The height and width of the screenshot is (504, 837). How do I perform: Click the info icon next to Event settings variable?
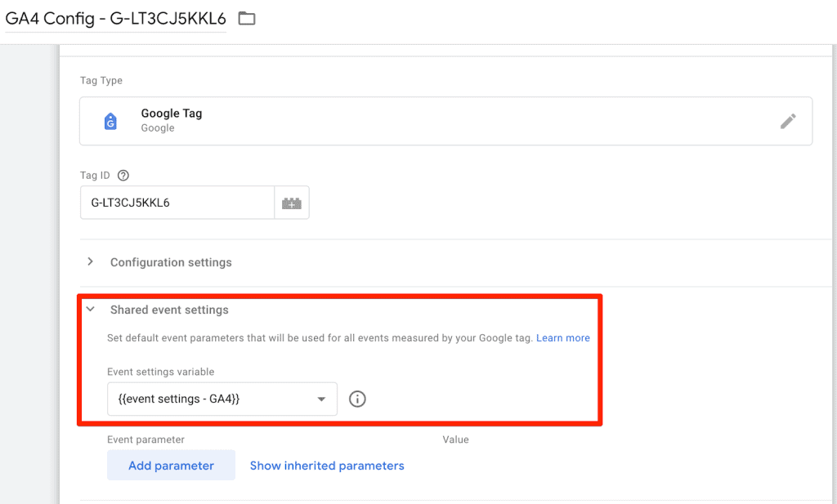357,399
